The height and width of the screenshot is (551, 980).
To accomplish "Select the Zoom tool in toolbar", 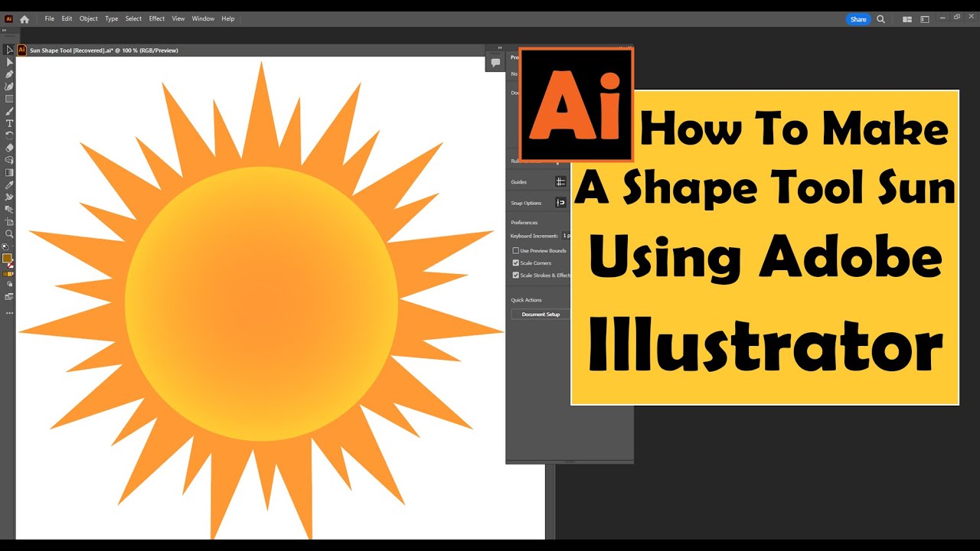I will point(9,233).
